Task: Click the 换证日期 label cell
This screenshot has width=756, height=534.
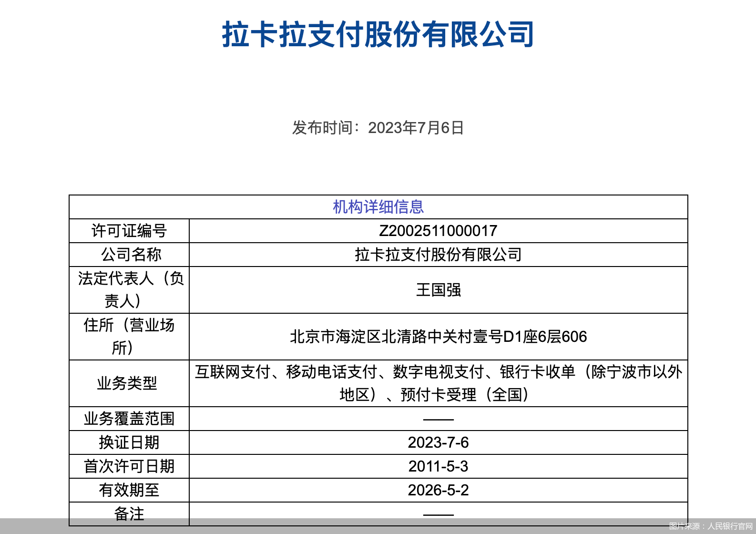Action: click(129, 442)
